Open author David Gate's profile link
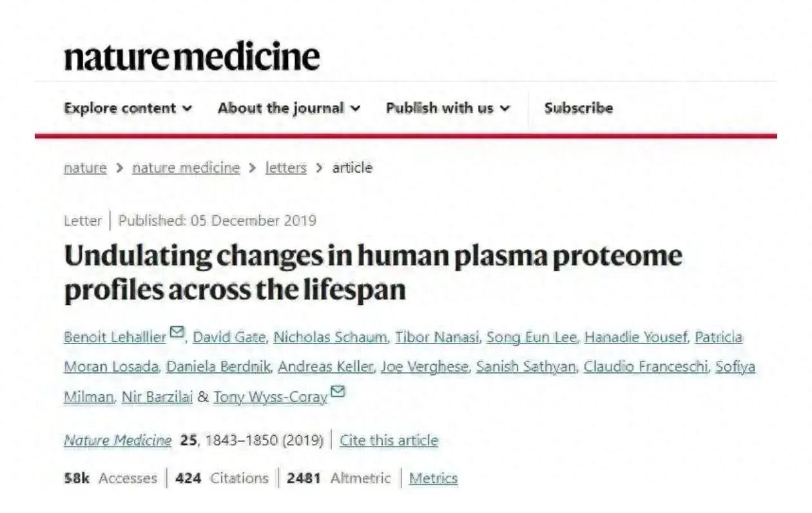Viewport: 812px width, 513px height. point(229,337)
